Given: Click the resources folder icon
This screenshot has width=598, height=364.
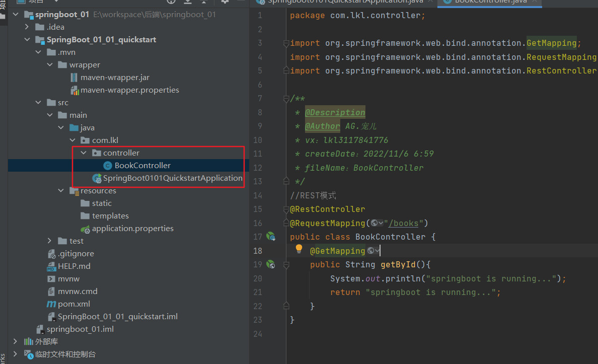Looking at the screenshot, I should 74,191.
